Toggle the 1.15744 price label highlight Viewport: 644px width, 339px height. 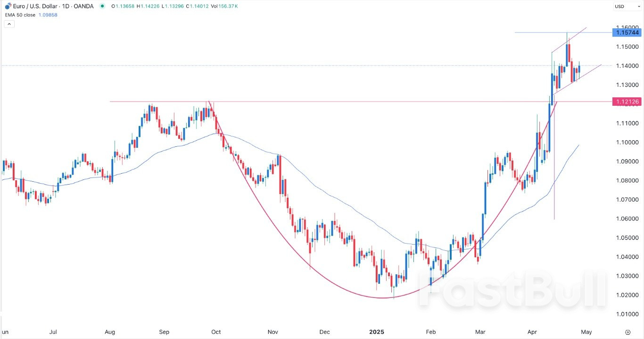point(628,33)
